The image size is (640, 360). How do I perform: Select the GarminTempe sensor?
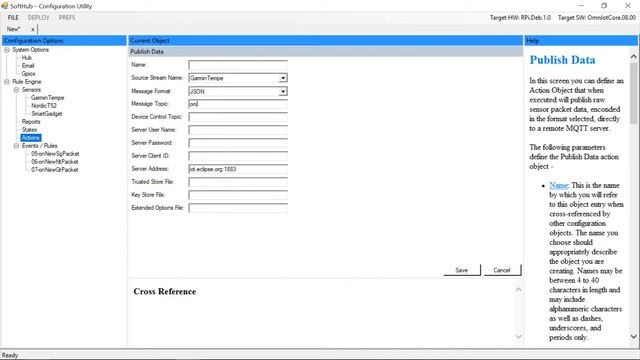pos(47,98)
